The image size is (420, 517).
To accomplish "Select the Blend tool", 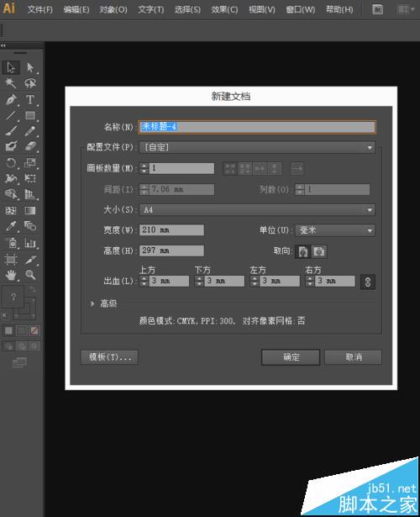I will tap(30, 226).
